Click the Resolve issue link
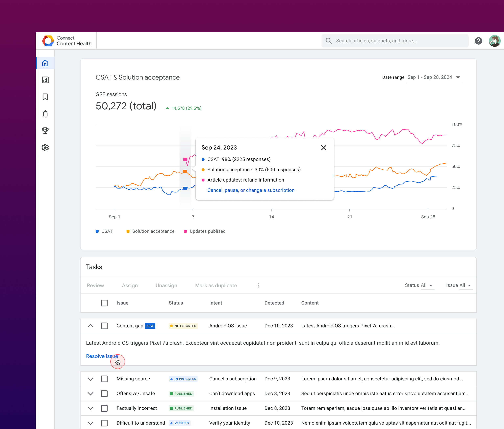 point(102,356)
